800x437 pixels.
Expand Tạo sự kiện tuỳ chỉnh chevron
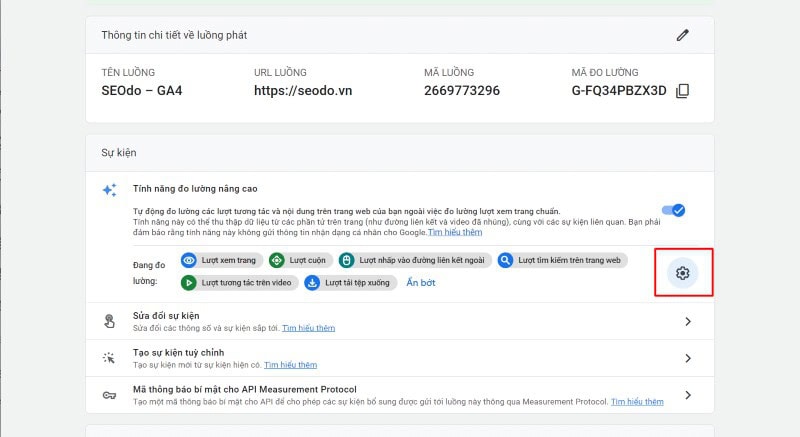click(x=688, y=358)
